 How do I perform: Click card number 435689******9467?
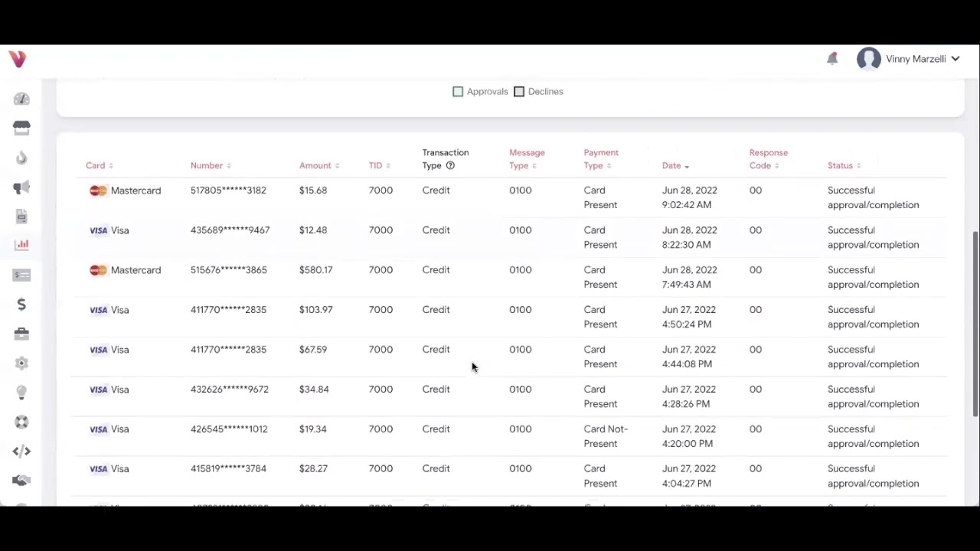point(230,230)
